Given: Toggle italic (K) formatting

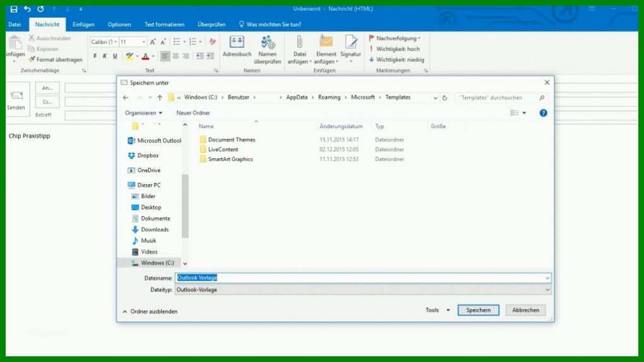Looking at the screenshot, I should (105, 56).
